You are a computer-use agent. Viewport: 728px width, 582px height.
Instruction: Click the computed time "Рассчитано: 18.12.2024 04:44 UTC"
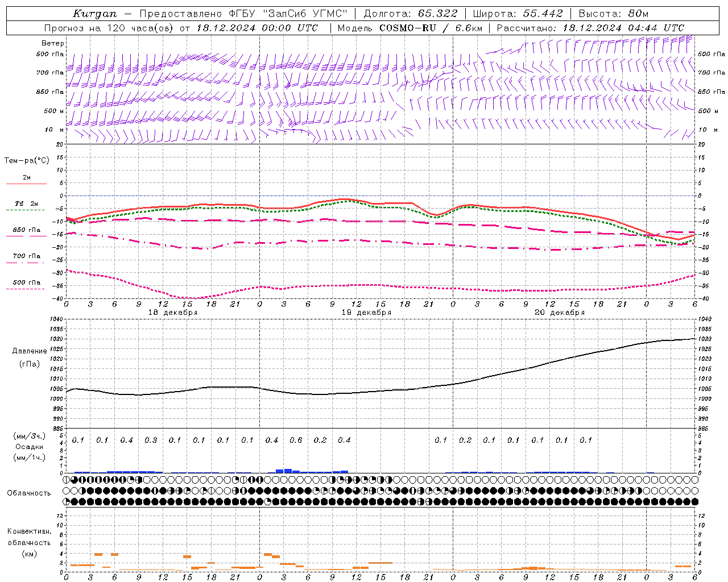tap(590, 28)
